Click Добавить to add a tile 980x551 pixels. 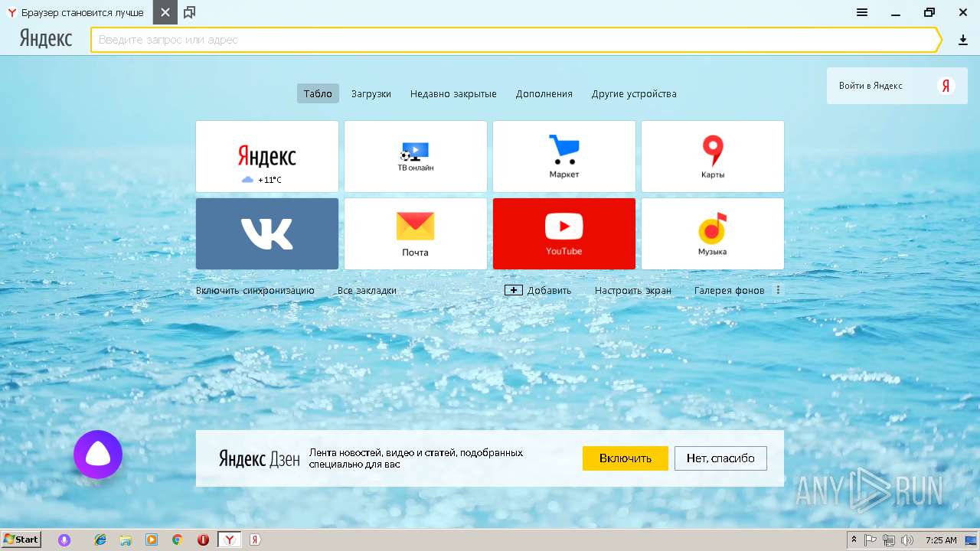point(538,290)
